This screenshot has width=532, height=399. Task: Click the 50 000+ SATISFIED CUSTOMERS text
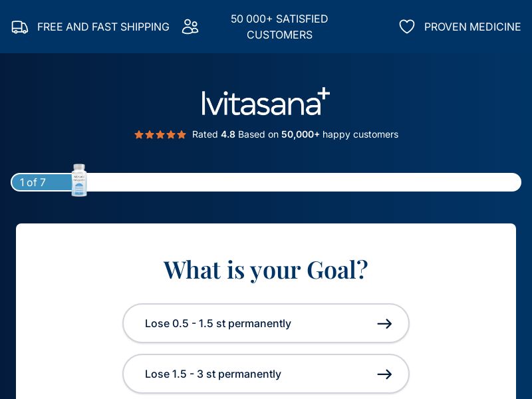pyautogui.click(x=279, y=27)
